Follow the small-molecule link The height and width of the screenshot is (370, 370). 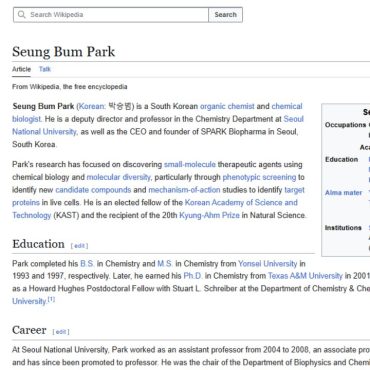(190, 164)
